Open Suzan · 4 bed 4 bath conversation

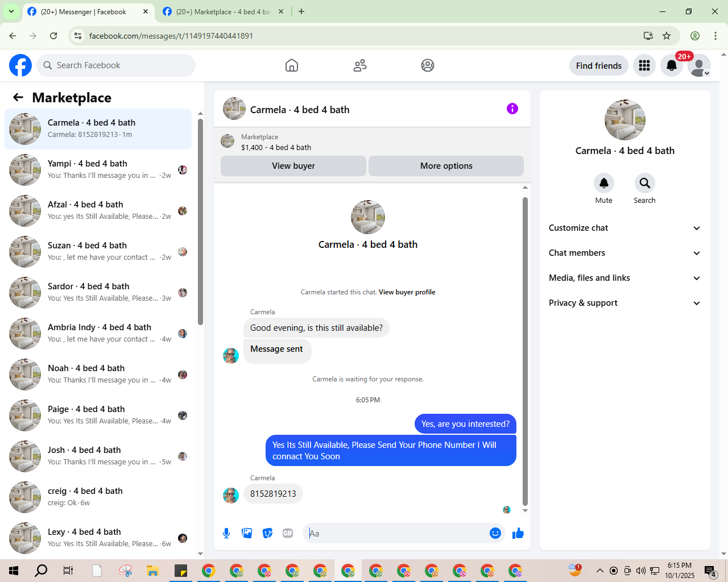point(98,252)
